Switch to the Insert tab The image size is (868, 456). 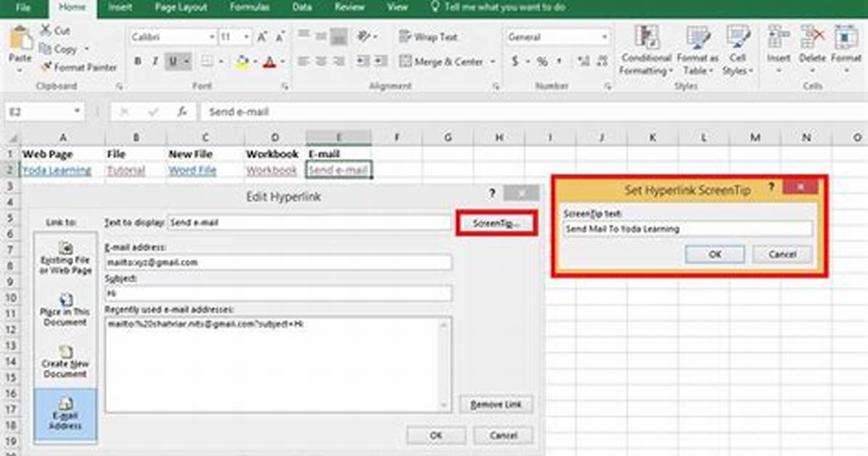coord(120,7)
